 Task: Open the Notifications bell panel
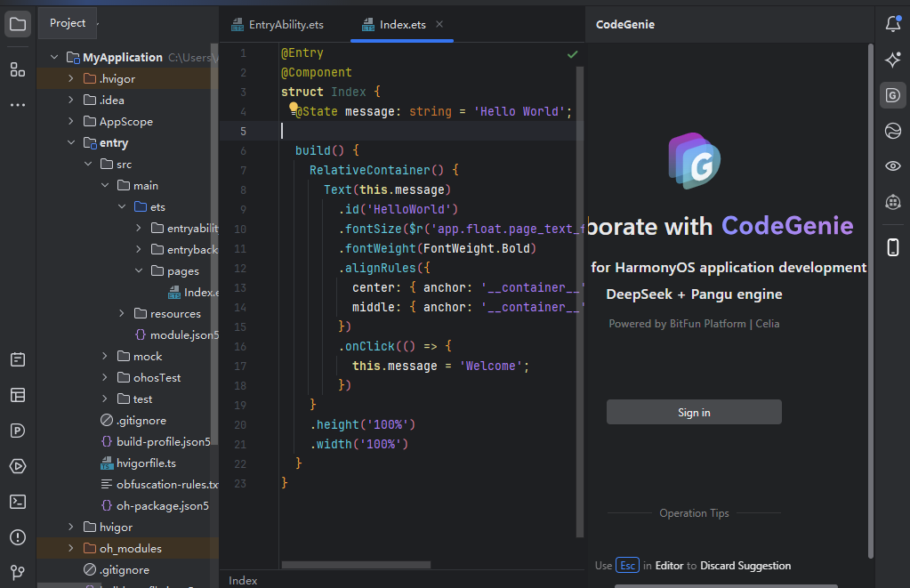pyautogui.click(x=893, y=24)
